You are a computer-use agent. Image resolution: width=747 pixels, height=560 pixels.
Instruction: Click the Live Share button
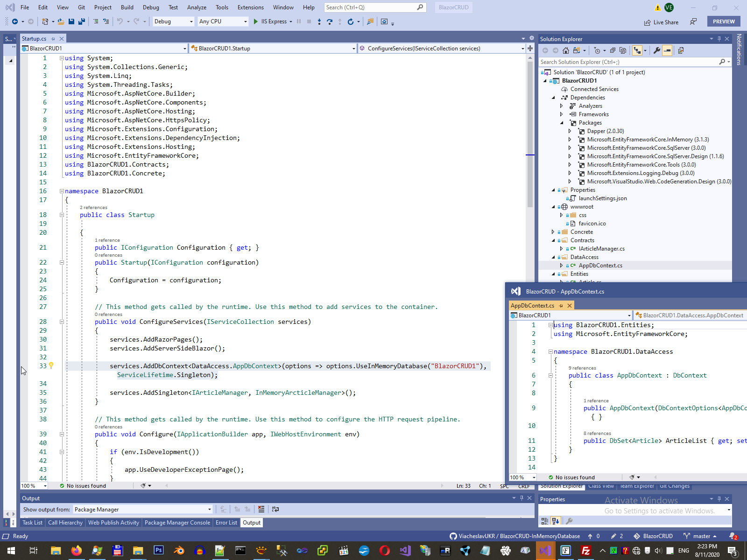[661, 22]
